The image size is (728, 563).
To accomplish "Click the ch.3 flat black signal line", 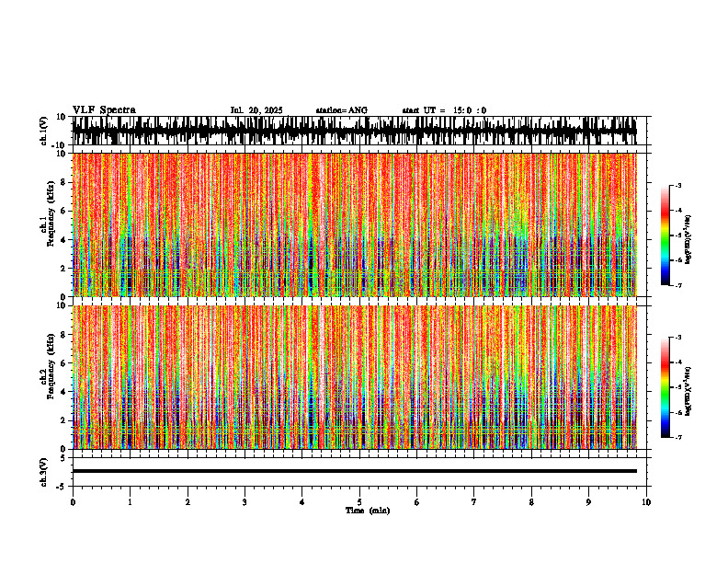I will pos(354,471).
